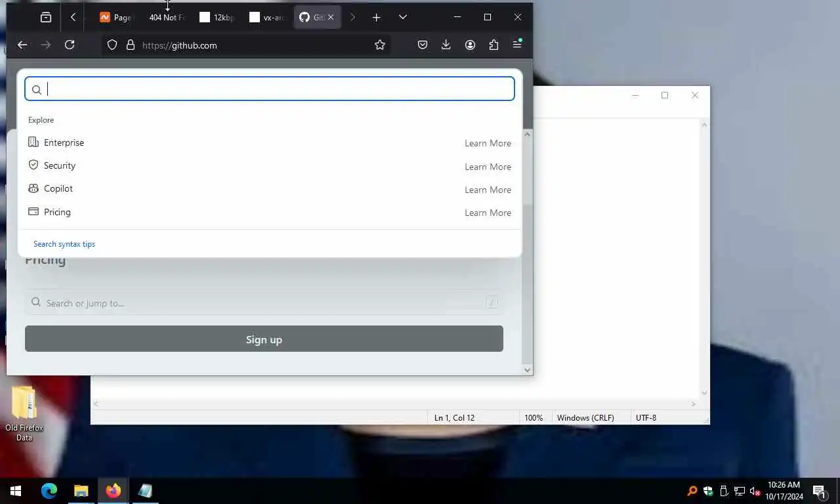
Task: Switch to the 404 Not Found tab
Action: point(167,18)
